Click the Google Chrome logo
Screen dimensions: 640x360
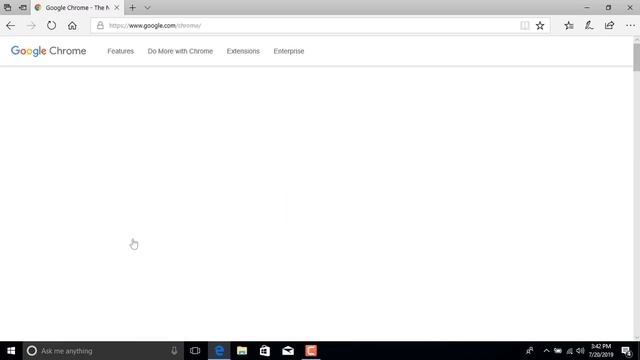(49, 51)
